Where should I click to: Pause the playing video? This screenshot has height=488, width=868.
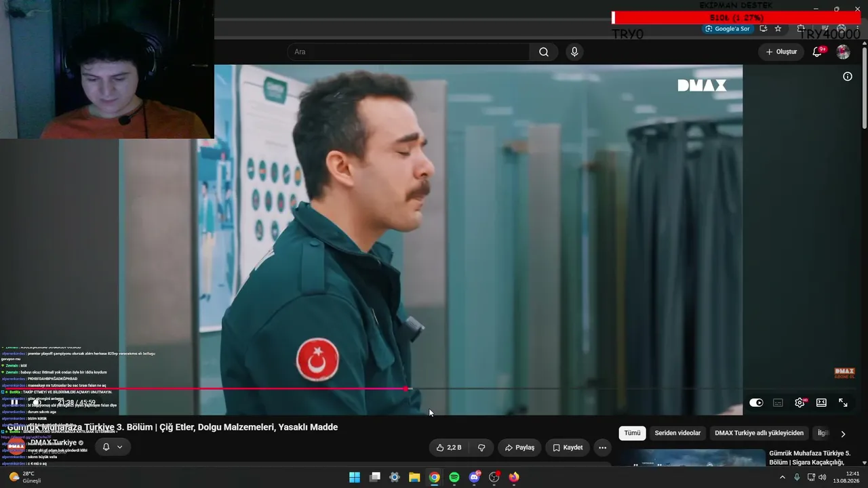(14, 403)
